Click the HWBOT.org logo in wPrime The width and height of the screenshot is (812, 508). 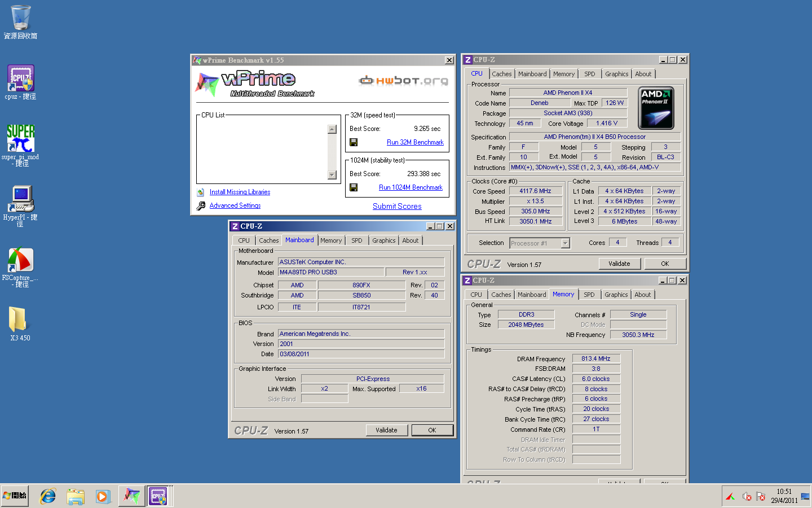click(x=403, y=81)
